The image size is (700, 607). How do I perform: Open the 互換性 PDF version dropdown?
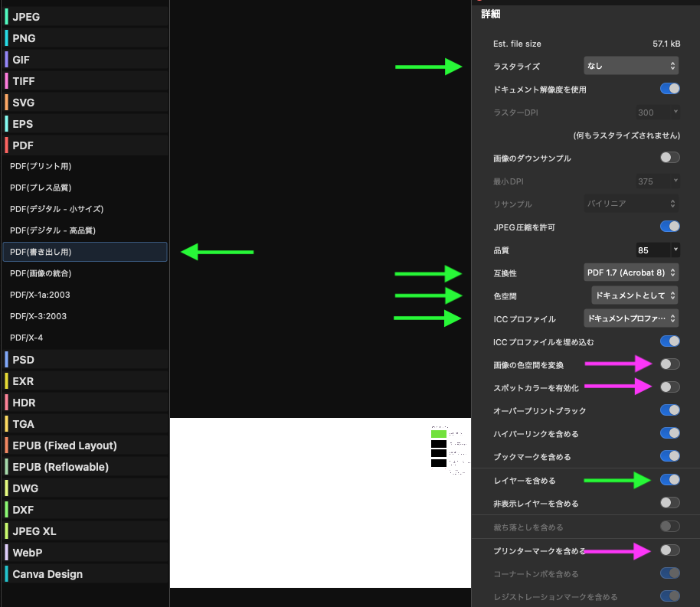[630, 272]
